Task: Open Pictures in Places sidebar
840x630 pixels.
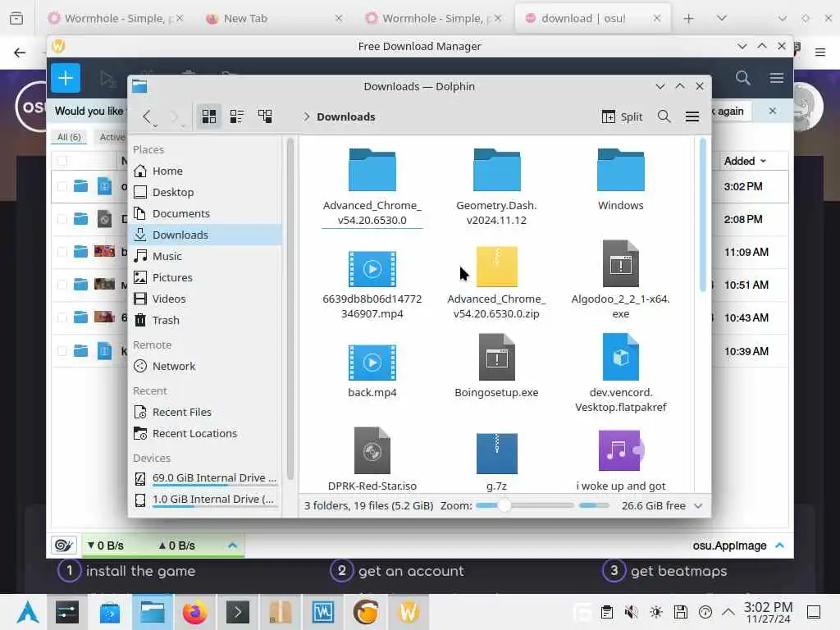Action: (x=206, y=277)
